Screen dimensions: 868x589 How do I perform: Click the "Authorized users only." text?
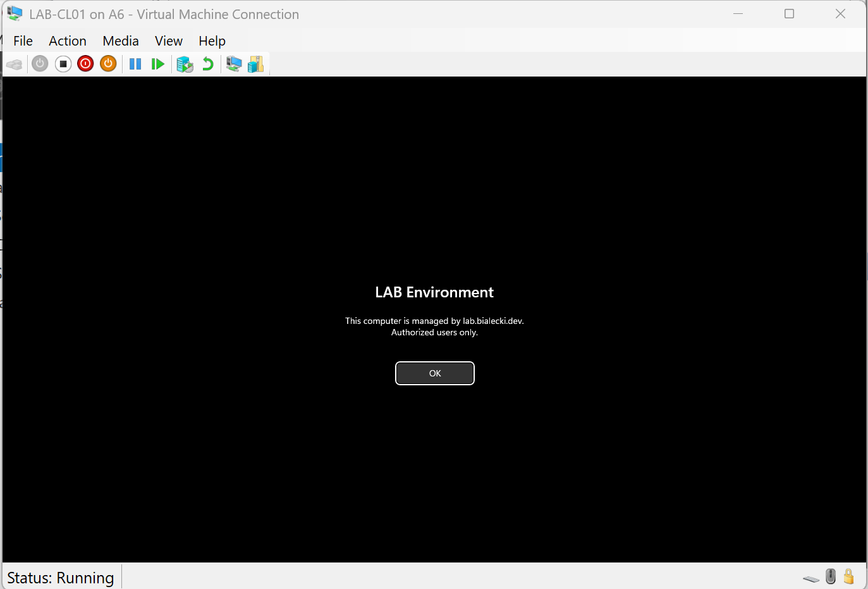click(x=434, y=332)
